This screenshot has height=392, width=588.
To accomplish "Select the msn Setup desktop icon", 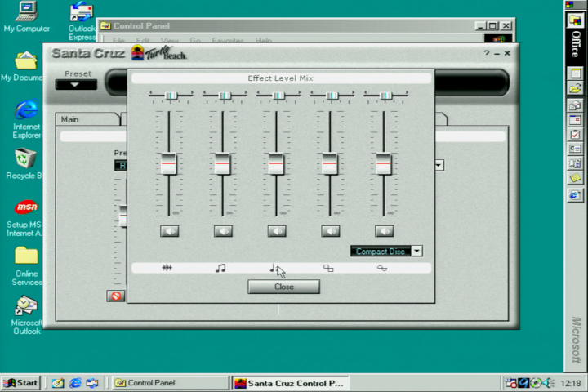I will tap(24, 218).
